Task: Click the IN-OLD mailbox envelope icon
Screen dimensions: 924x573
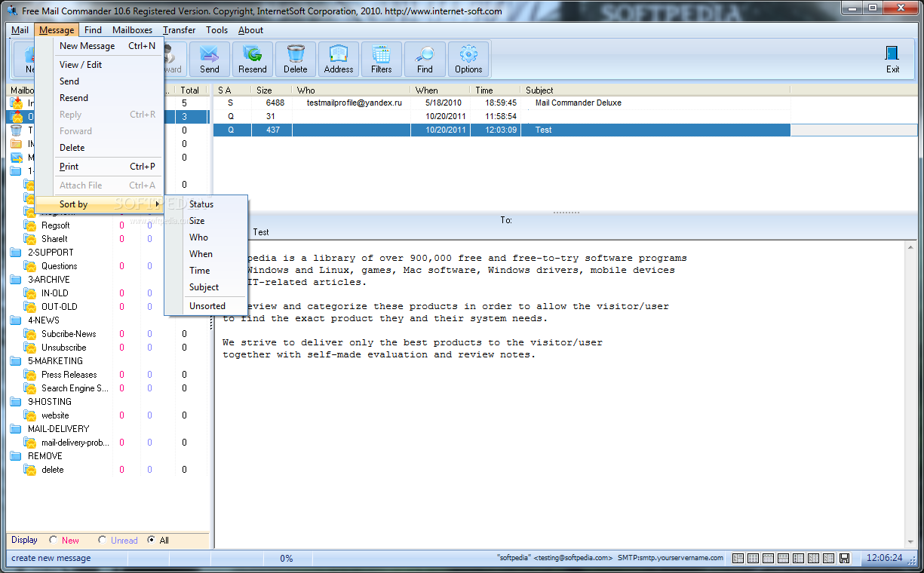Action: 29,293
